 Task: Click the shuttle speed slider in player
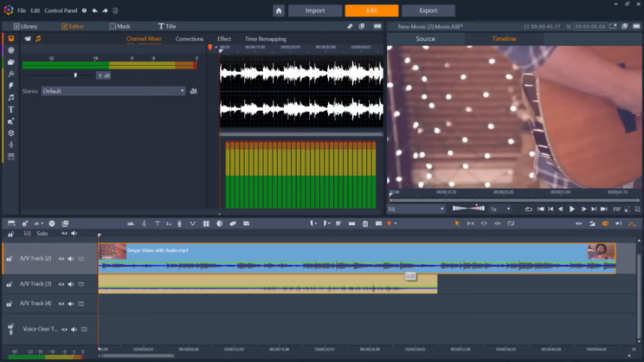pos(469,209)
